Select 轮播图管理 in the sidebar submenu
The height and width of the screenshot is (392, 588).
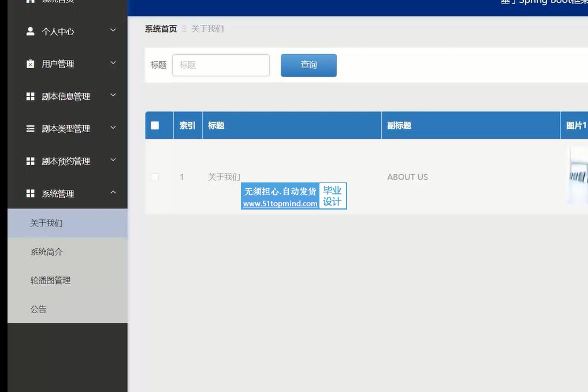[68, 281]
